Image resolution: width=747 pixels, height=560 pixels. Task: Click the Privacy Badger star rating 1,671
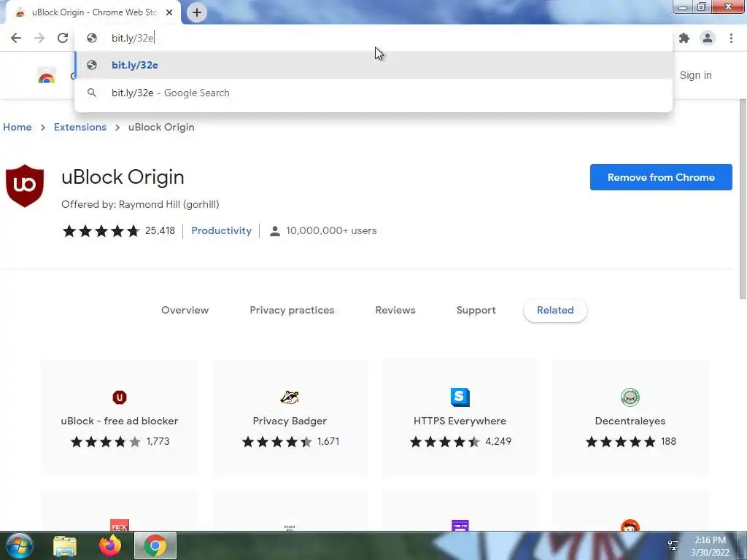290,441
